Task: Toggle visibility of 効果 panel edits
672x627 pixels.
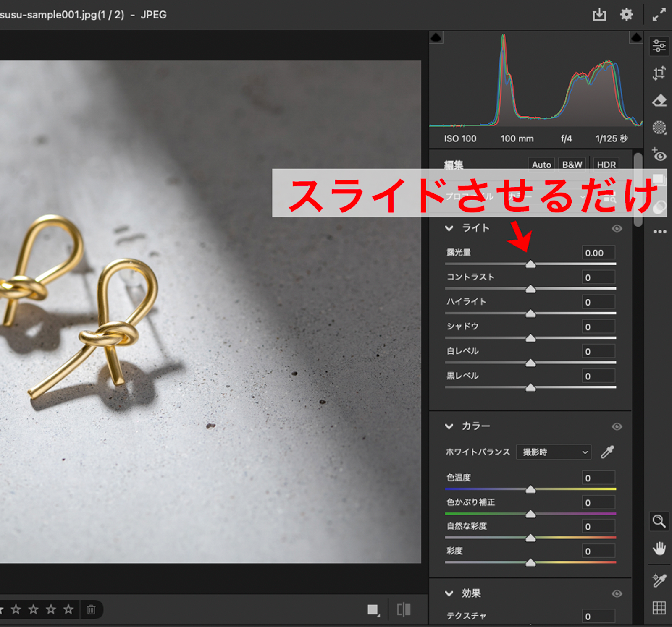Action: coord(617,593)
